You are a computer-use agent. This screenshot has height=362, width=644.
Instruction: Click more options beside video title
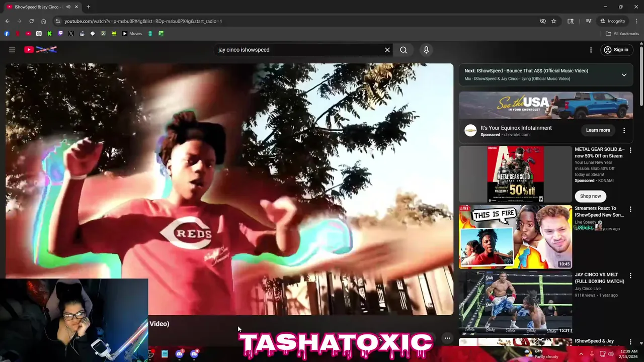(447, 338)
